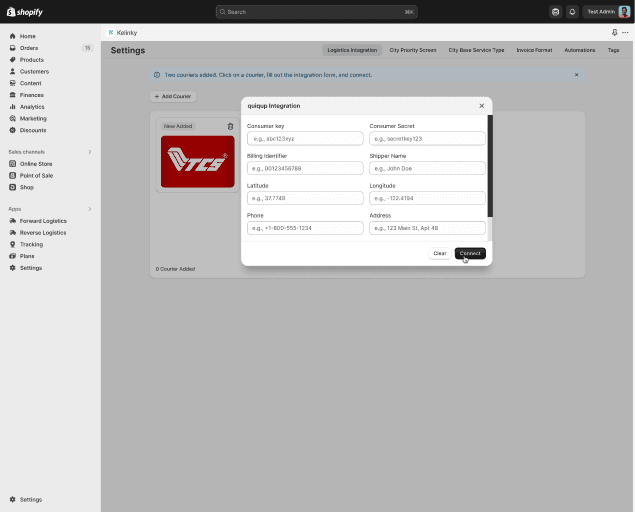This screenshot has width=635, height=512.
Task: Open the Discounts section in sidebar
Action: [33, 130]
